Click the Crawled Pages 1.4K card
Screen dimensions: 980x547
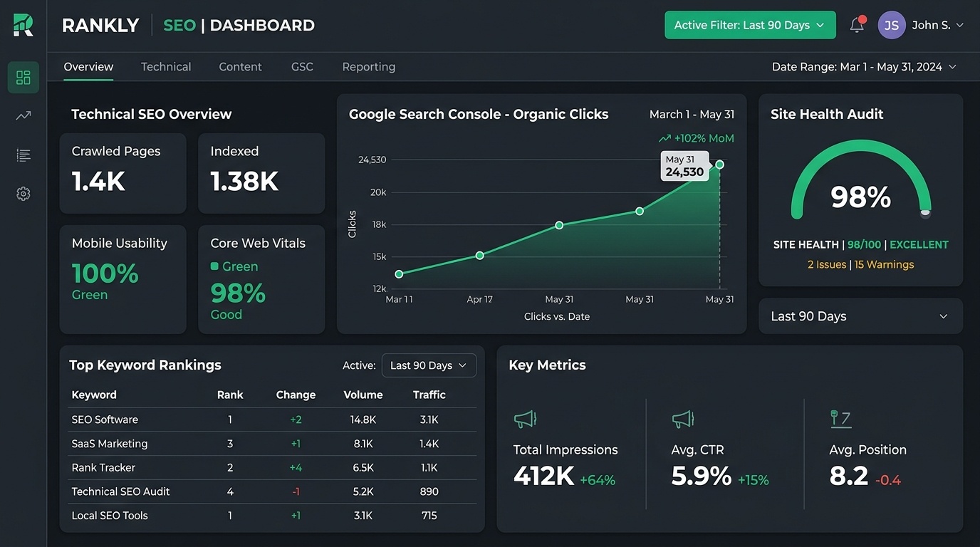(123, 173)
